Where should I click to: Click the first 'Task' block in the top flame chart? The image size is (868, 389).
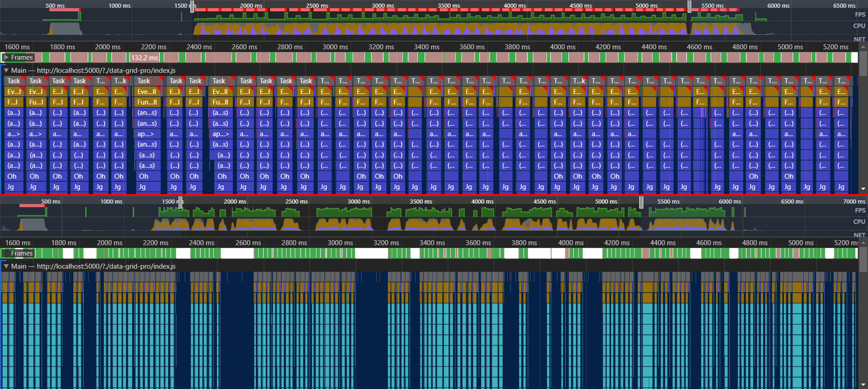pos(14,81)
